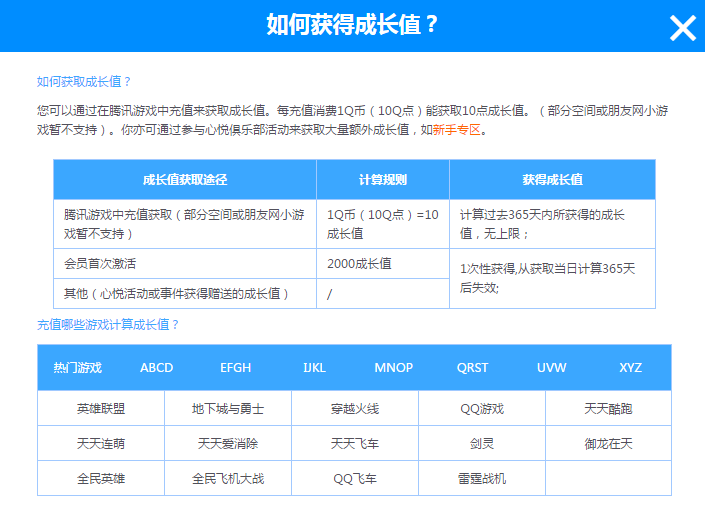Select the 天天爱消除 game cell
Image resolution: width=705 pixels, height=508 pixels.
click(x=228, y=443)
